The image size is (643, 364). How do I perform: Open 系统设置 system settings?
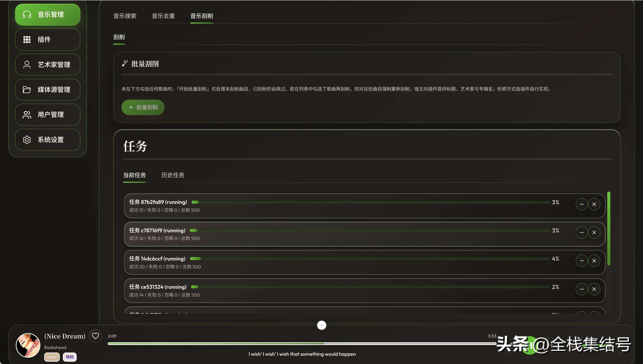47,140
